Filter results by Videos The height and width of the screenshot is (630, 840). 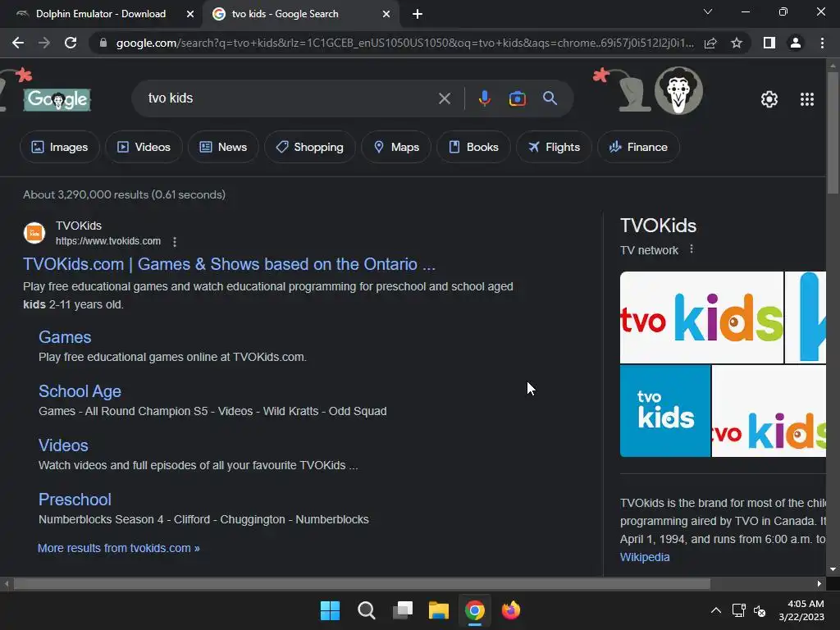[x=144, y=147]
